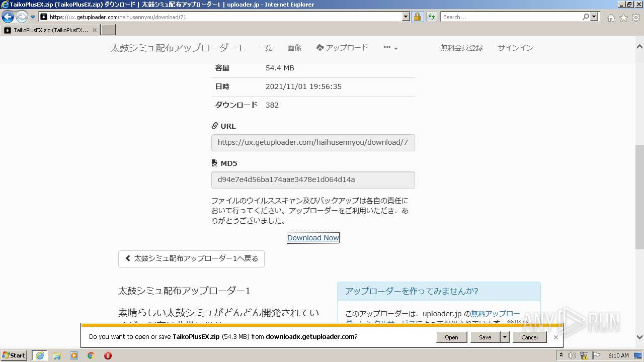This screenshot has height=362, width=644.
Task: Open Favorites star icon
Action: [x=623, y=18]
